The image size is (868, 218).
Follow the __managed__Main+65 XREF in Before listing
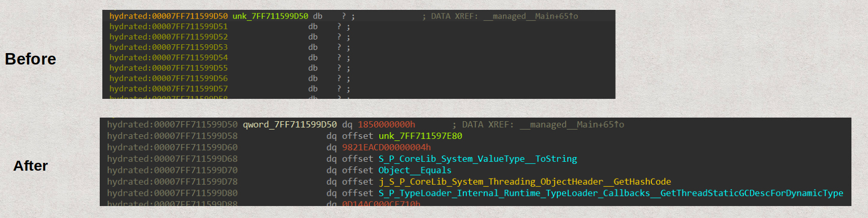(x=530, y=16)
